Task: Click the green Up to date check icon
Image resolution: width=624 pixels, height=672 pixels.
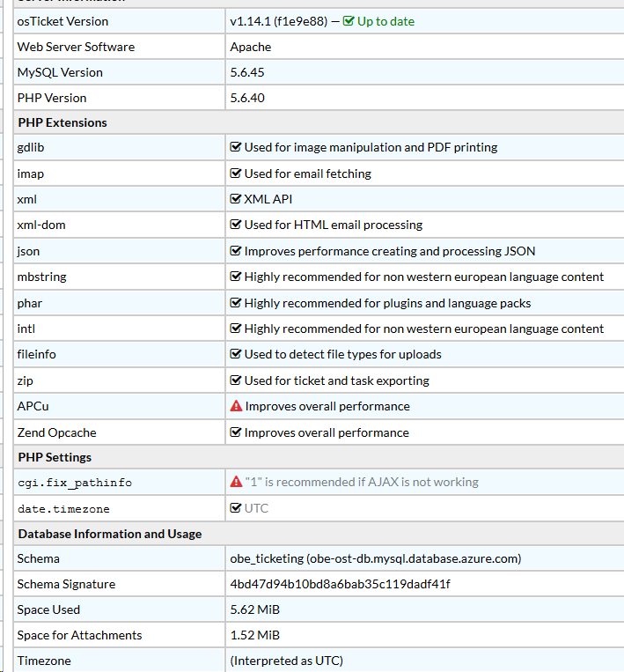Action: tap(349, 21)
